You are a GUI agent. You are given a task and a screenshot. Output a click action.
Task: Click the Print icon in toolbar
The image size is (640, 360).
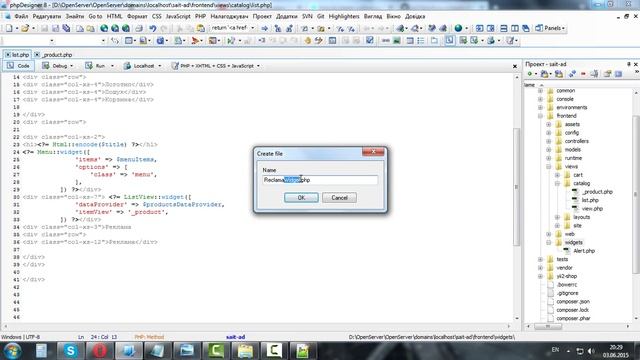139,28
